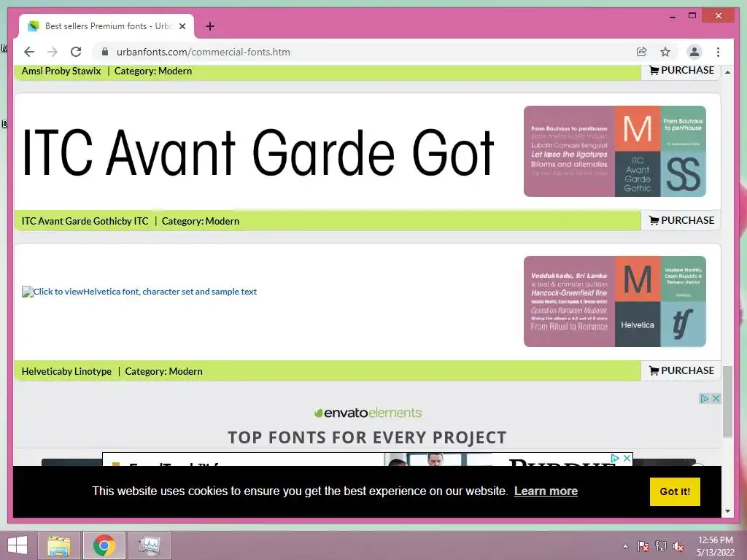Viewport: 747px width, 560px height.
Task: Open AdChoices info on Envato ad
Action: coord(705,399)
